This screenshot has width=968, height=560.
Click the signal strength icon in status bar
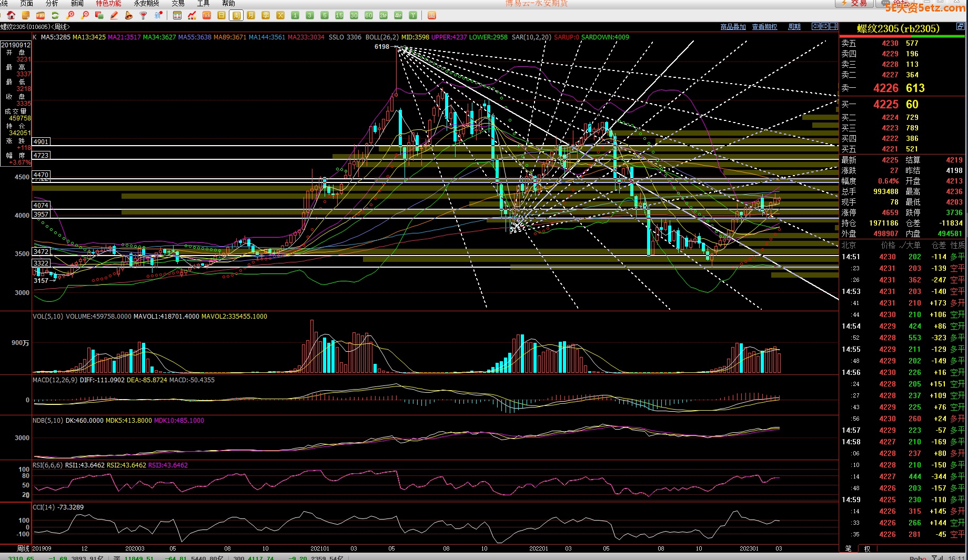tap(937, 557)
